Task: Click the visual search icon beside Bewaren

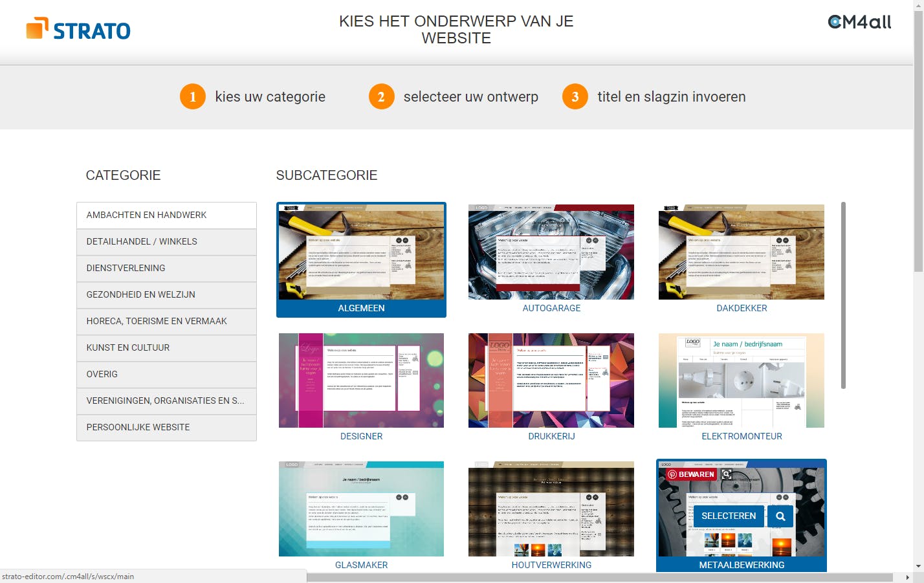Action: tap(727, 474)
